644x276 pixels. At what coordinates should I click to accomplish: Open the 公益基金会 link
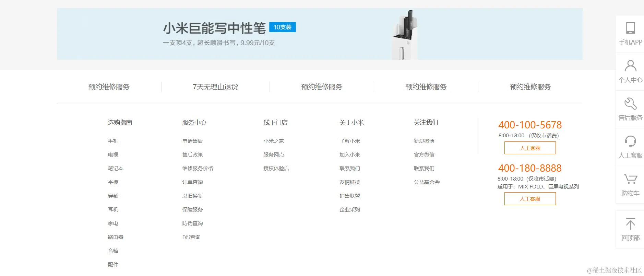click(427, 182)
